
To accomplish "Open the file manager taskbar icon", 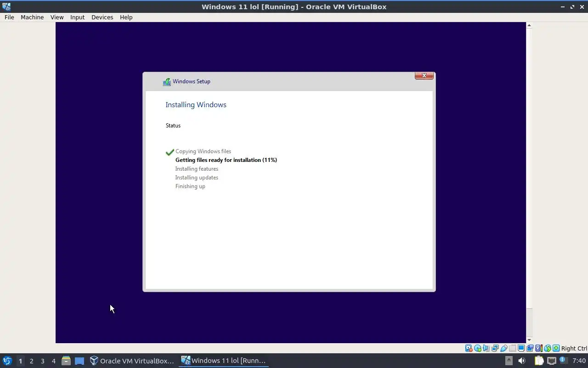I will click(66, 361).
